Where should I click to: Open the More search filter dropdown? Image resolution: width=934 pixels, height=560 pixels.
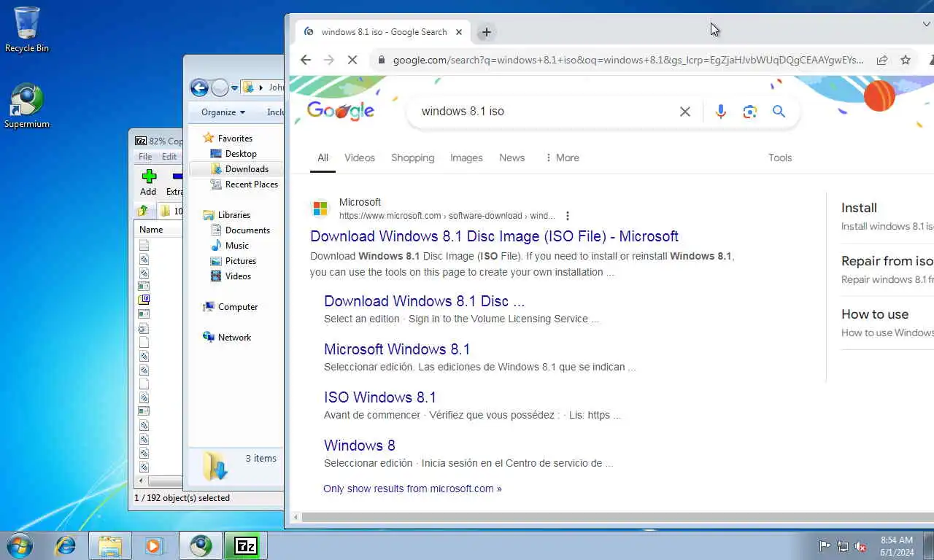pyautogui.click(x=562, y=157)
